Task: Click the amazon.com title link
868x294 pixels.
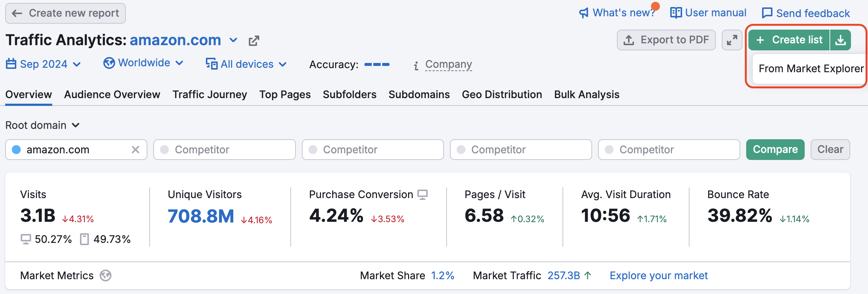Action: tap(175, 40)
